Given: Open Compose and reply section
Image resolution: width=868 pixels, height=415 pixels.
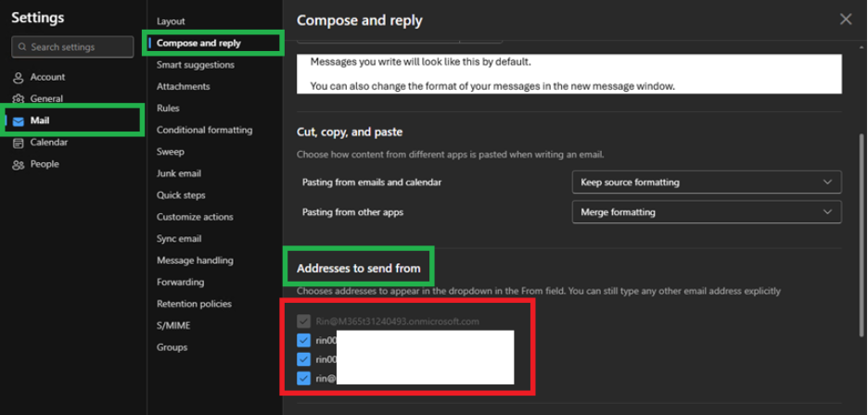Looking at the screenshot, I should [x=198, y=43].
